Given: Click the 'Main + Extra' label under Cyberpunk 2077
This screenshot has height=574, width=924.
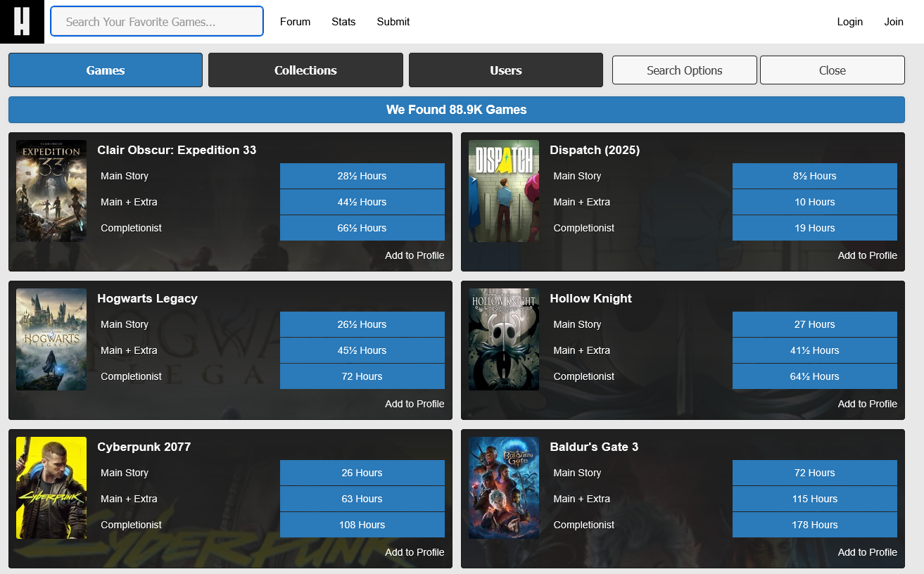Looking at the screenshot, I should tap(129, 499).
